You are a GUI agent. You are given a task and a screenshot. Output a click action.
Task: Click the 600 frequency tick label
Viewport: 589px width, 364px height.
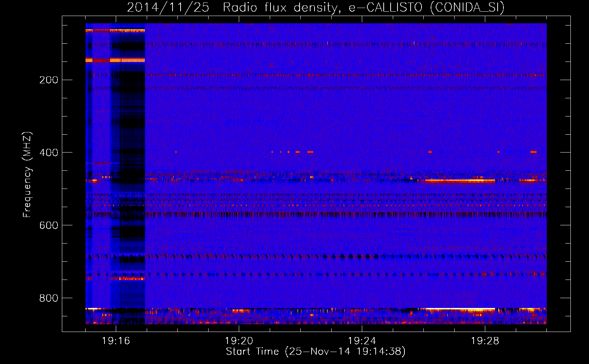coord(48,225)
